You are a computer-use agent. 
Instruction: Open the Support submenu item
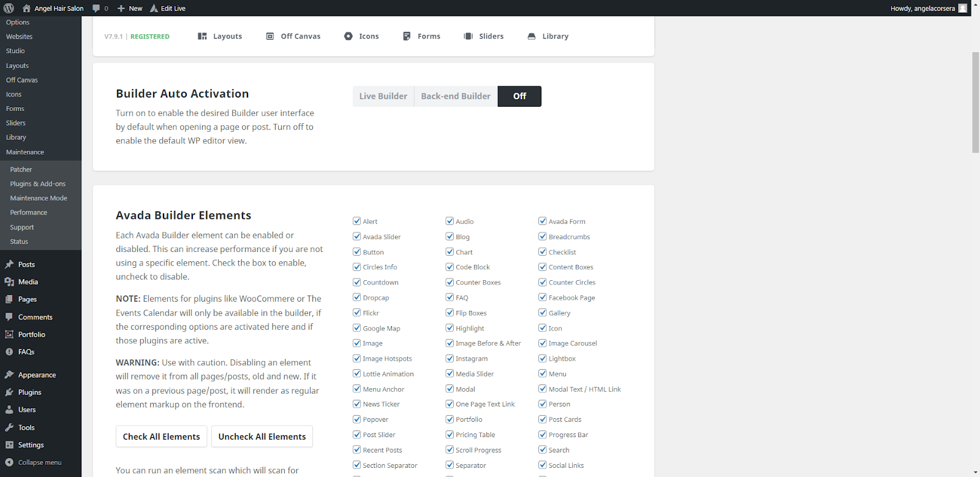click(22, 227)
